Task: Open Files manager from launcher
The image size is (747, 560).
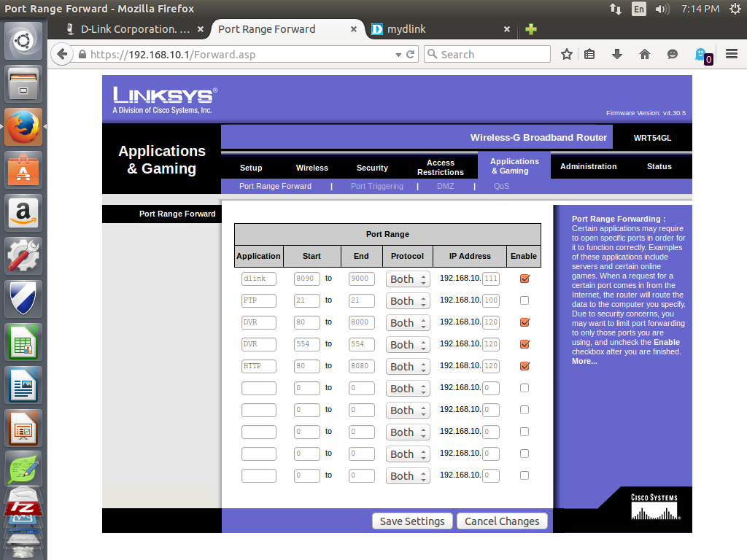Action: pyautogui.click(x=23, y=85)
